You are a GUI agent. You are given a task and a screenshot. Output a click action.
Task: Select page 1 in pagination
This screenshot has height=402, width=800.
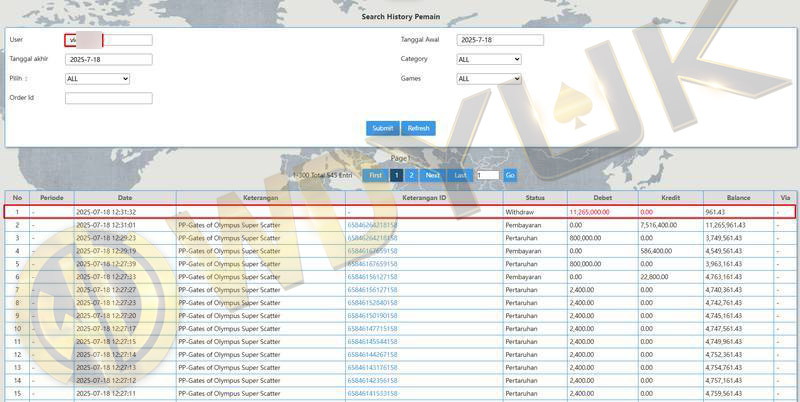pyautogui.click(x=396, y=175)
